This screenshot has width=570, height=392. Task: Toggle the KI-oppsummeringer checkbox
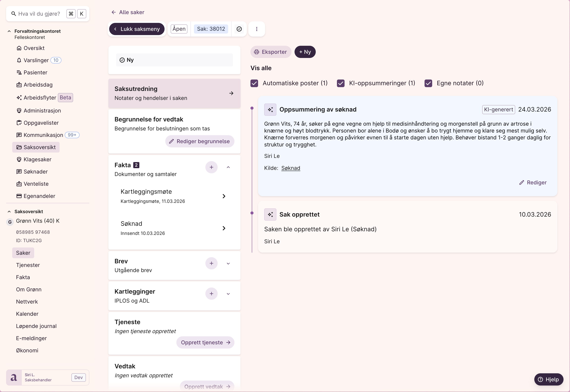coord(341,83)
